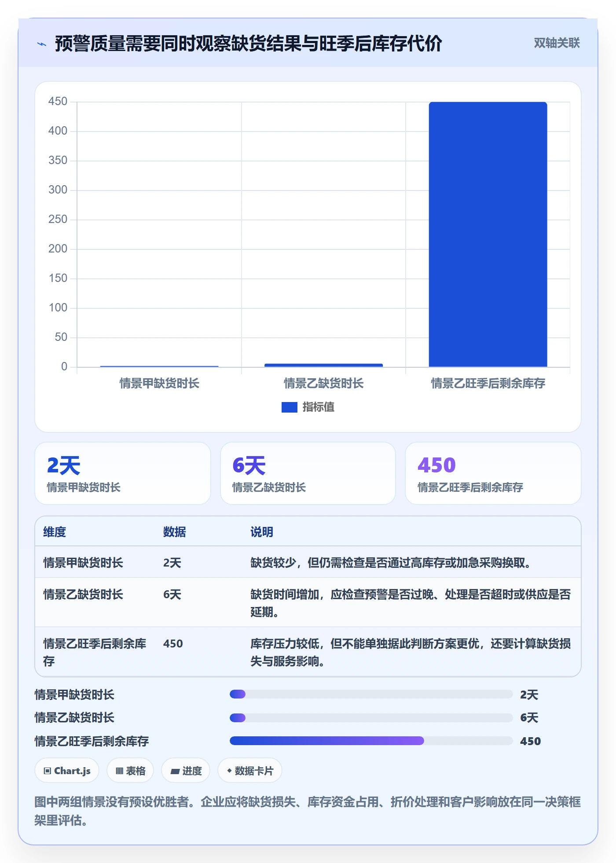Click the 双轴关联 tag in header
Screen dimensions: 616x863
click(x=557, y=43)
